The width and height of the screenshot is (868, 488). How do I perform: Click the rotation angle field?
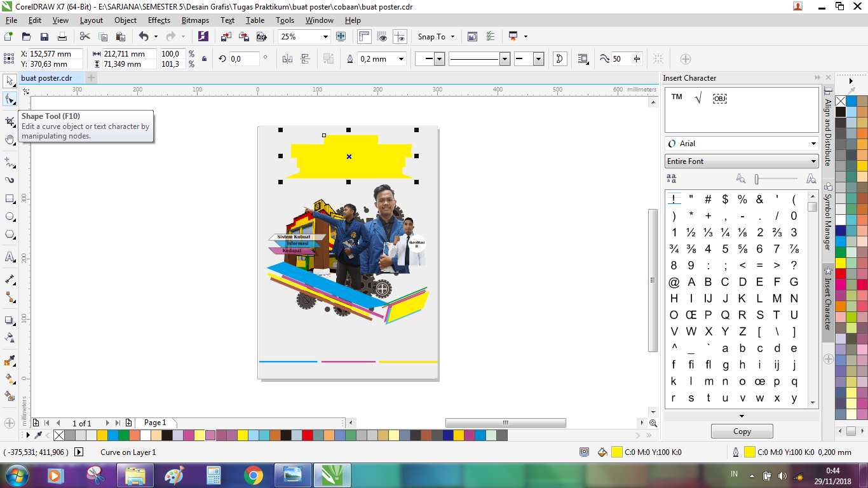pyautogui.click(x=245, y=59)
